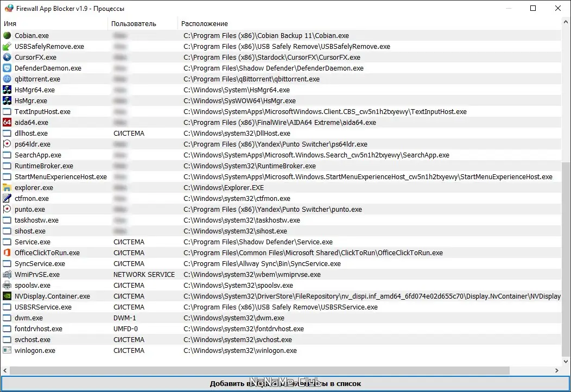Click the OfficeClickToRun.exe Office icon
The height and width of the screenshot is (392, 571).
pos(7,252)
